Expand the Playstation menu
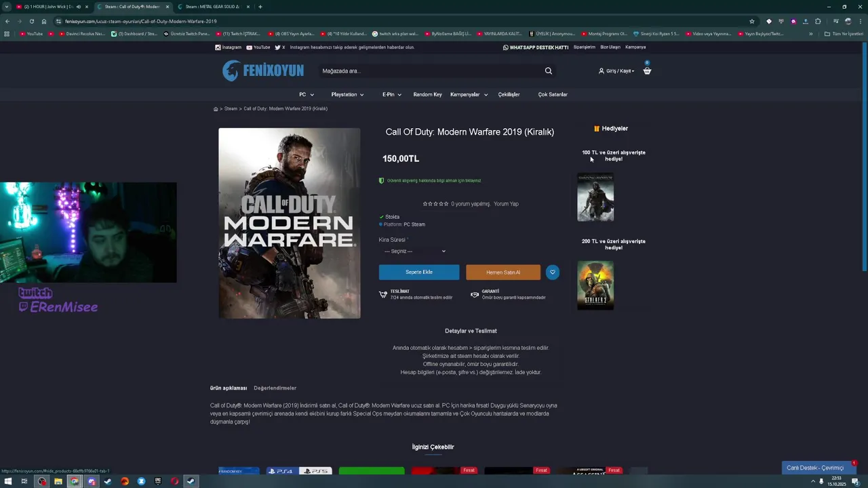868x488 pixels. coord(347,94)
